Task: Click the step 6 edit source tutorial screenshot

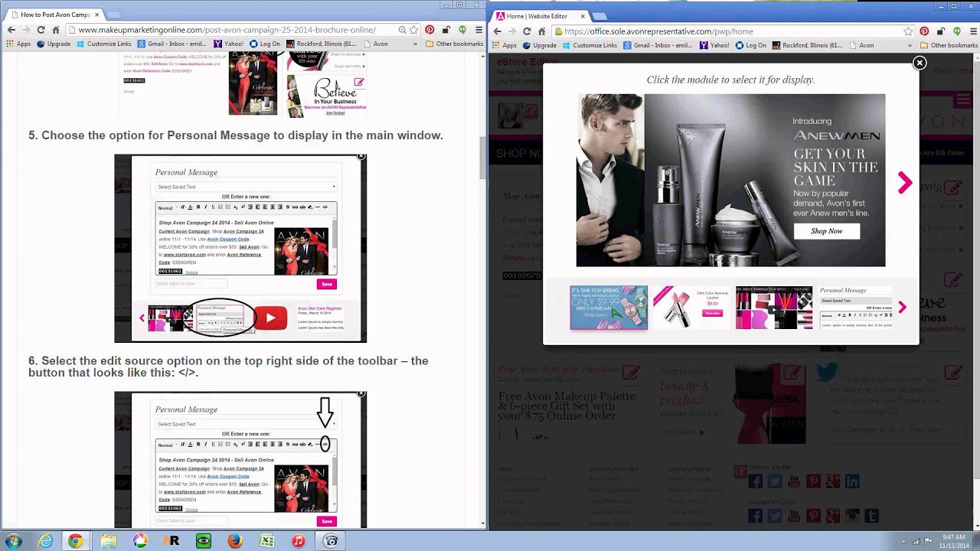Action: pos(240,459)
